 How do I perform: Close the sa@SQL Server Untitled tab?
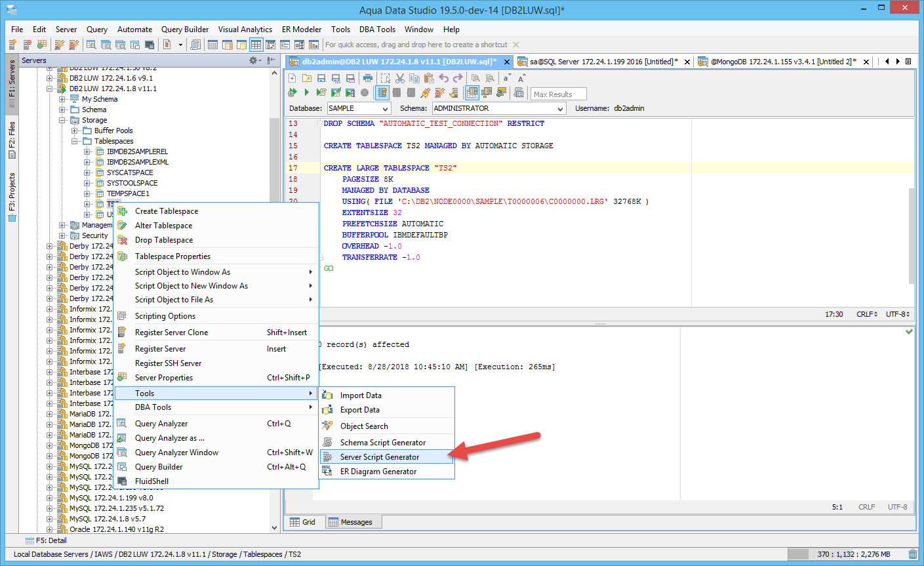(687, 62)
